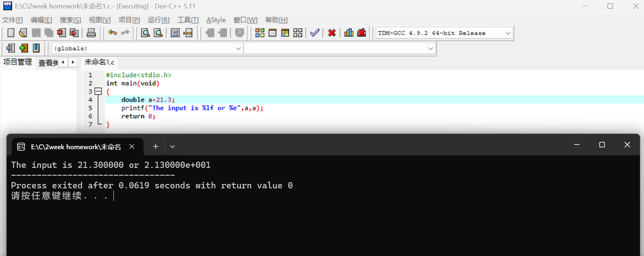Click the Save All toolbar icon
Screen dimensions: 644x256
click(49, 33)
